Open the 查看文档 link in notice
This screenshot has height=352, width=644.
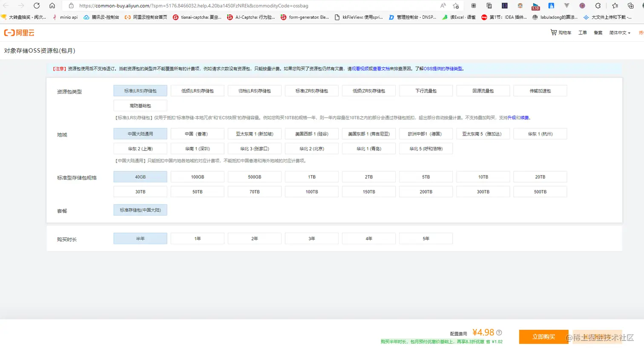tap(381, 69)
